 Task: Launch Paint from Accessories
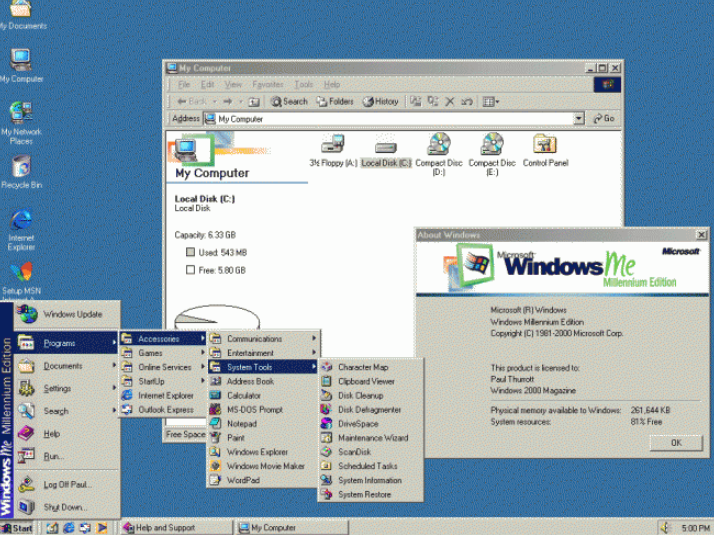[x=263, y=438]
